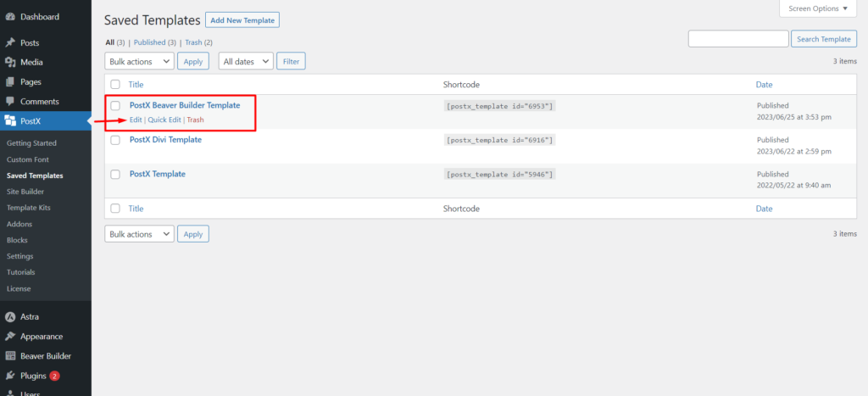Viewport: 868px width, 396px height.
Task: Check the PostX Divi Template checkbox
Action: point(115,140)
